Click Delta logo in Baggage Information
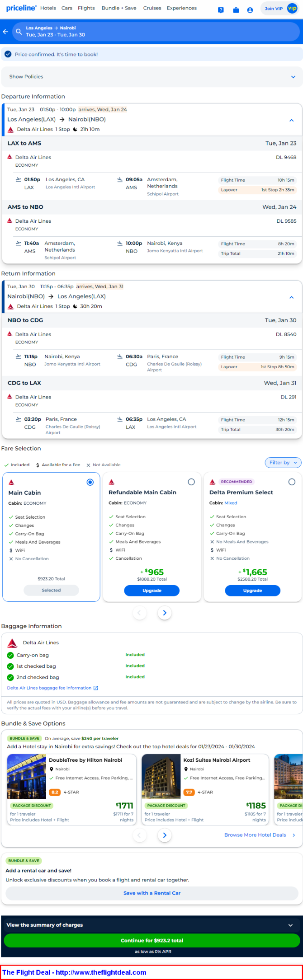The image size is (303, 980). [13, 642]
